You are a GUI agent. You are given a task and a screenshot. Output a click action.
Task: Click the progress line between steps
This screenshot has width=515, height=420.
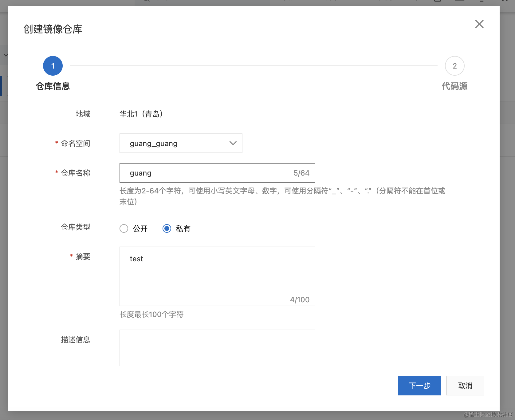coord(254,66)
